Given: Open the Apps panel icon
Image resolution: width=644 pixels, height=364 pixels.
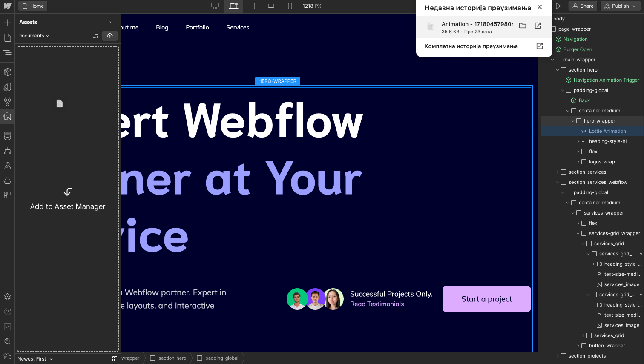Looking at the screenshot, I should tap(7, 195).
